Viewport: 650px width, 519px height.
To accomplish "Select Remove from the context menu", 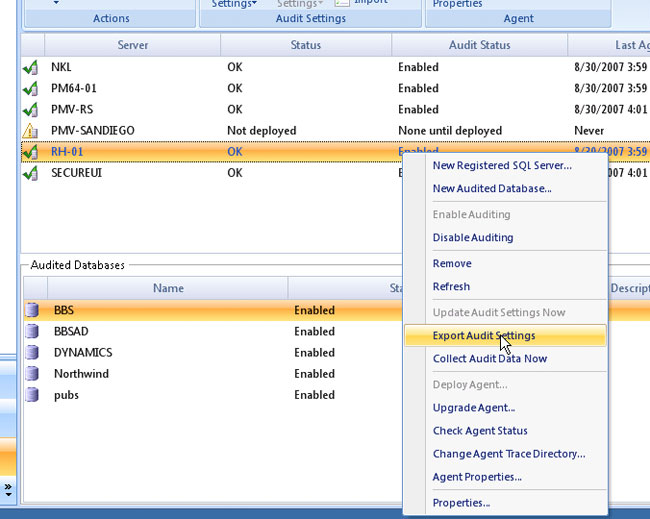I will tap(452, 264).
